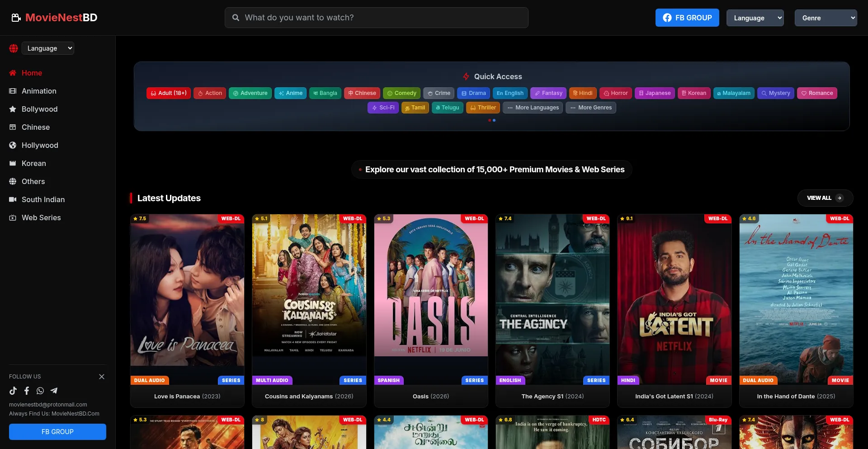The width and height of the screenshot is (868, 449).
Task: Open Web Series category in sidebar
Action: tap(41, 217)
